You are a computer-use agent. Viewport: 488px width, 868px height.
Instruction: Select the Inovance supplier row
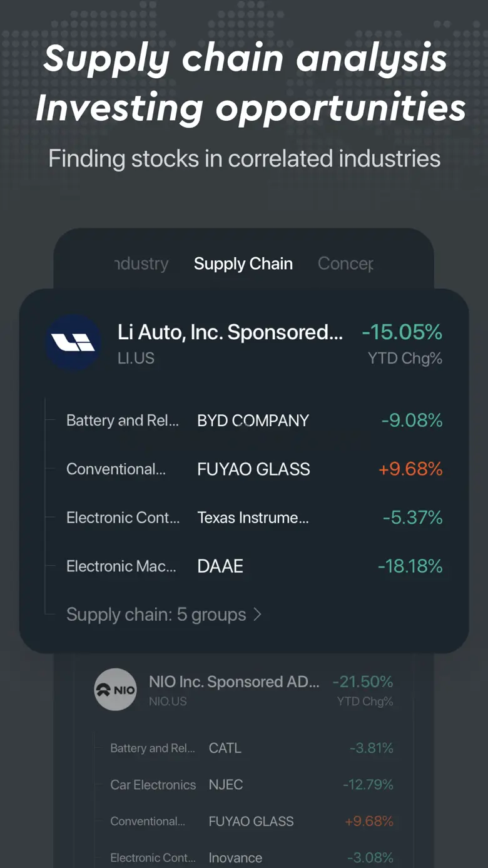click(x=235, y=857)
